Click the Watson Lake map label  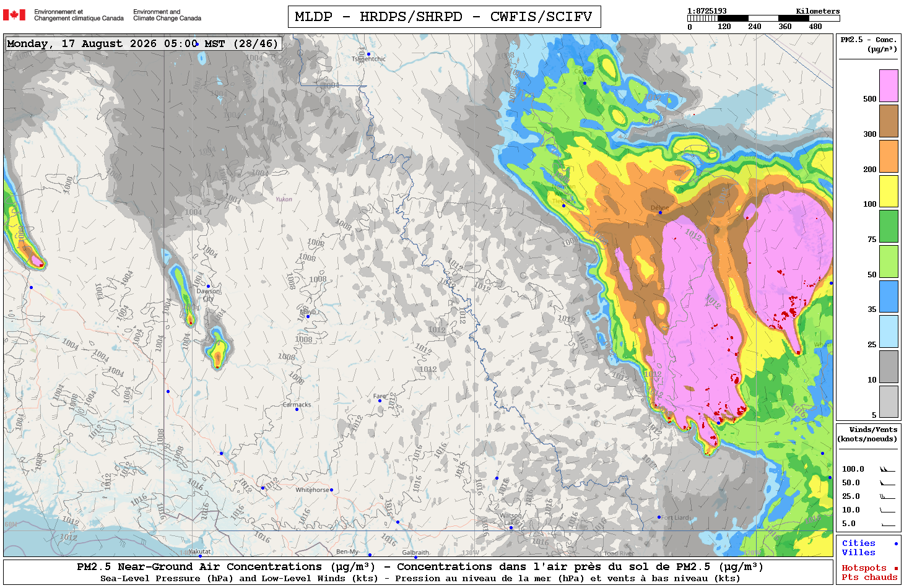[x=511, y=519]
